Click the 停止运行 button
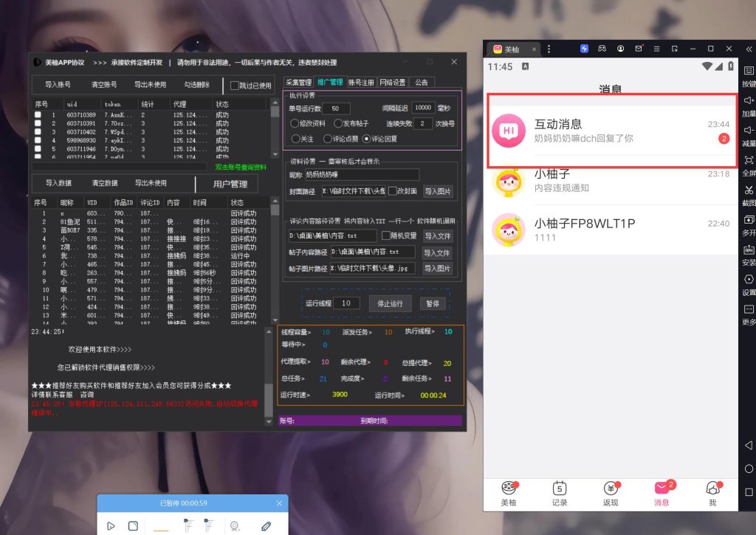 tap(391, 303)
